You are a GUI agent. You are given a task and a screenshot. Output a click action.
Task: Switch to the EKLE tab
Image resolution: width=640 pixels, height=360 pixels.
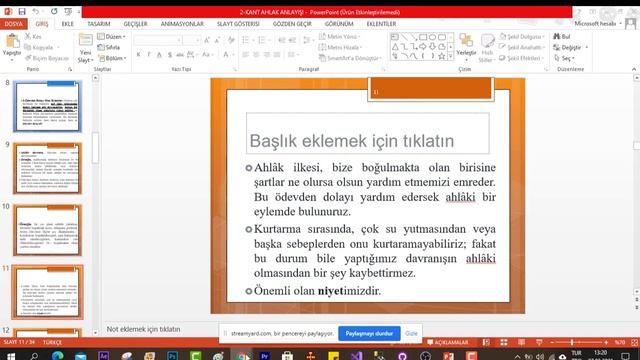click(68, 24)
